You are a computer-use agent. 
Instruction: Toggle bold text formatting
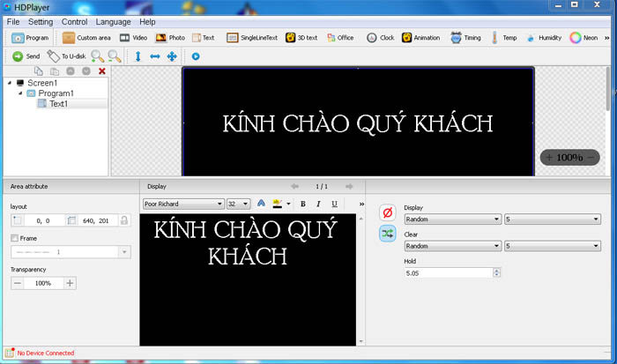point(302,204)
